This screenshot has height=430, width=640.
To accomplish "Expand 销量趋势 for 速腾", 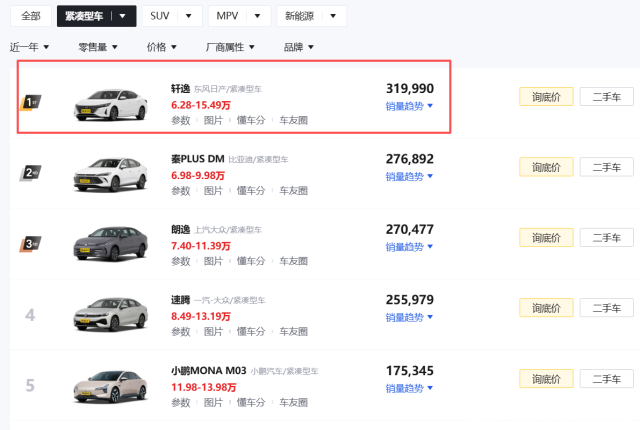I will (409, 317).
